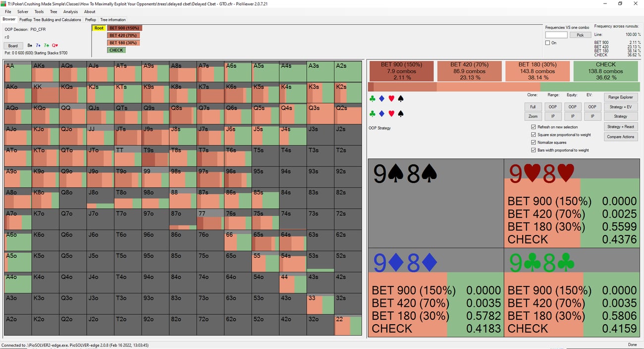644x349 pixels.
Task: Select the green CHECK action box in the summary
Action: point(606,71)
